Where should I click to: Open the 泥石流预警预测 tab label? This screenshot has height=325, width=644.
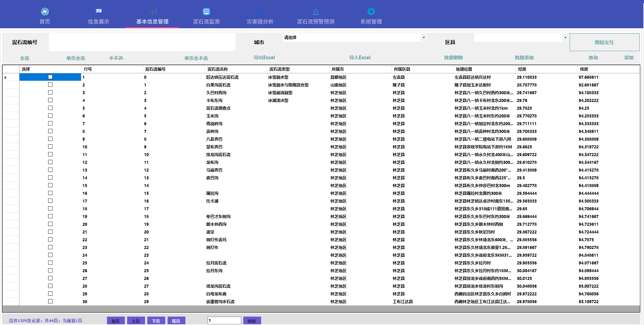click(x=316, y=22)
